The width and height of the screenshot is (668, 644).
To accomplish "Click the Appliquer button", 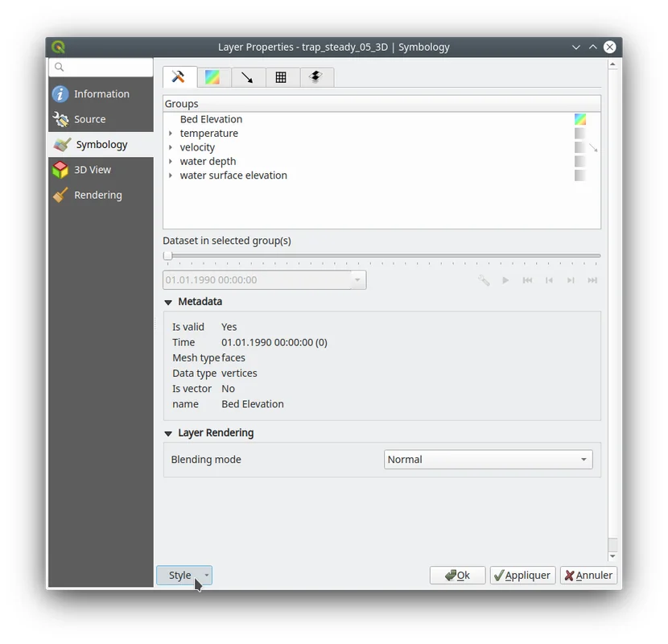I will click(x=522, y=576).
